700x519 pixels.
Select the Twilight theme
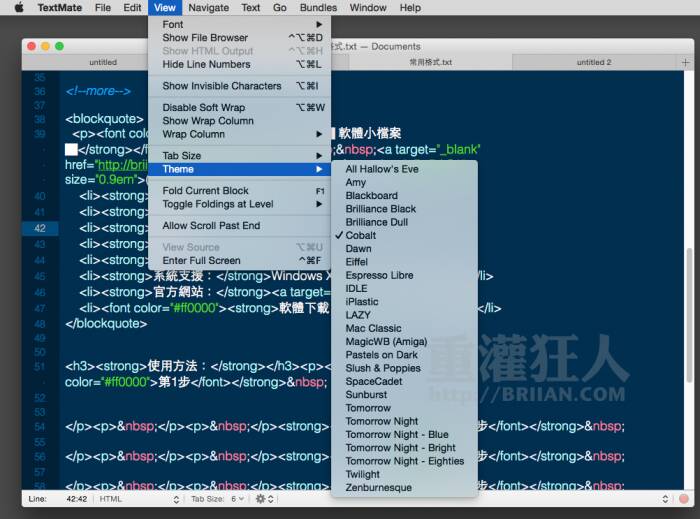404,474
